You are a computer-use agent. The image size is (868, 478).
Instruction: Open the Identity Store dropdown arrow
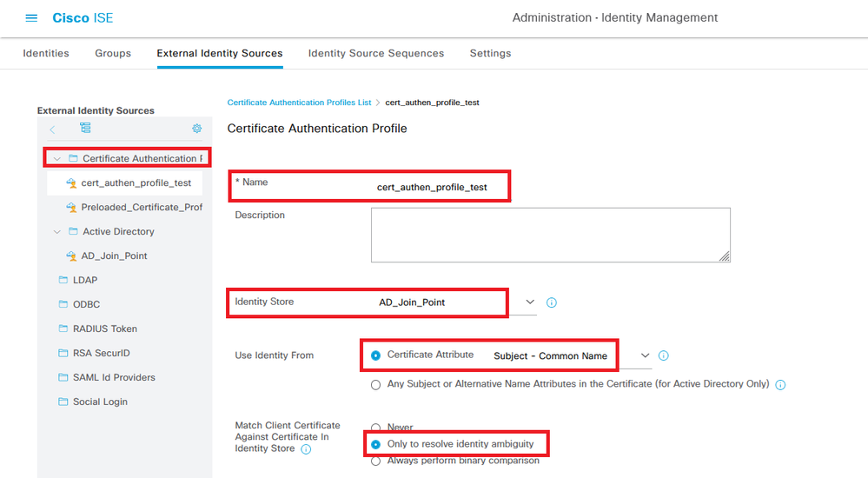pyautogui.click(x=530, y=302)
